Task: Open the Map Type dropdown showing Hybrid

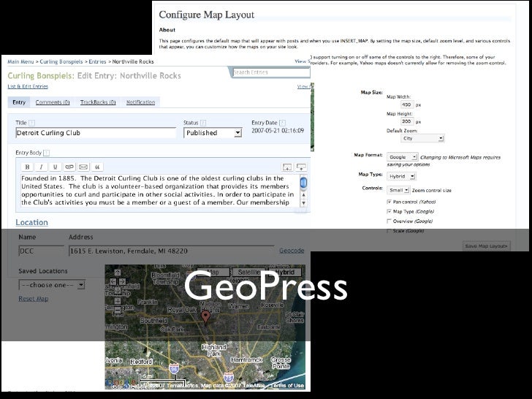Action: 401,176
